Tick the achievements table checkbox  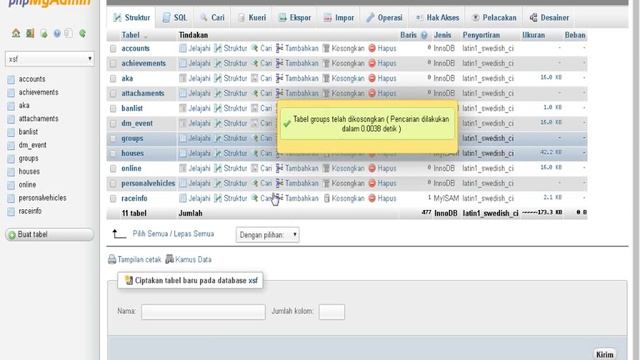[x=113, y=64]
